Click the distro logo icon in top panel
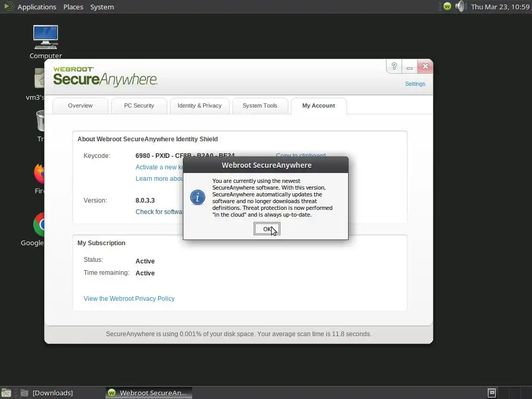 pos(8,6)
